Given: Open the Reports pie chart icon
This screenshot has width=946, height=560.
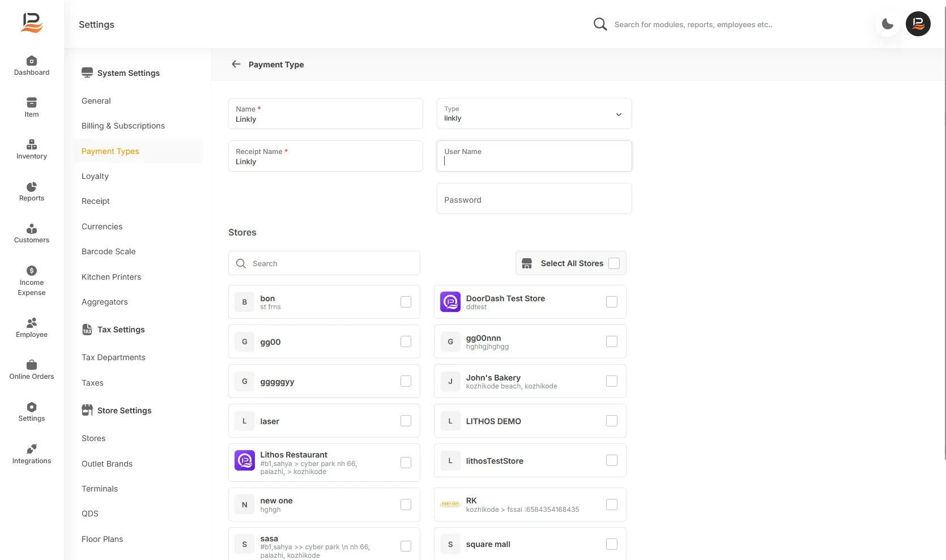Looking at the screenshot, I should pyautogui.click(x=32, y=187).
